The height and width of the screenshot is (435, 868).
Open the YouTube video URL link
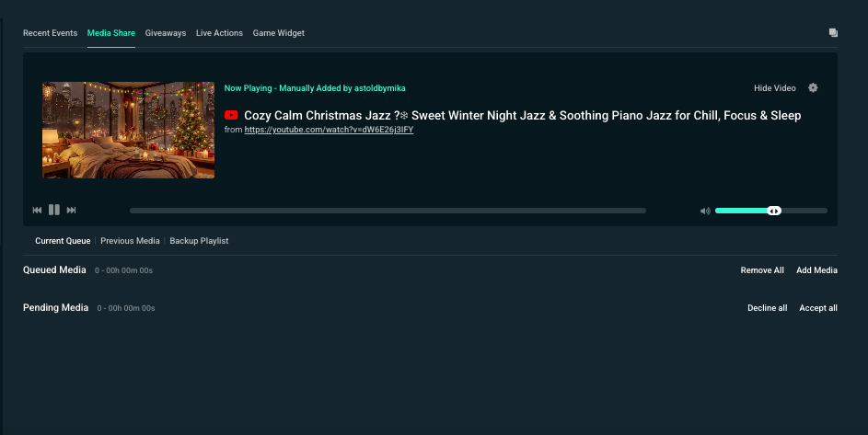click(x=329, y=130)
